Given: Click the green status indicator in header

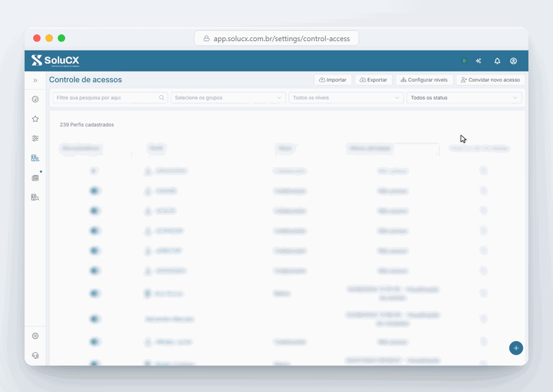Looking at the screenshot, I should [x=464, y=61].
